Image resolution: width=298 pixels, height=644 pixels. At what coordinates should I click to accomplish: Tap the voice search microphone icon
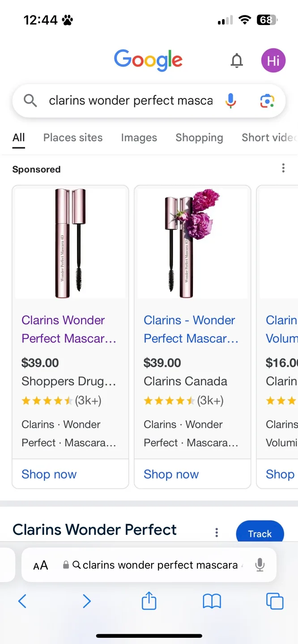(x=230, y=100)
